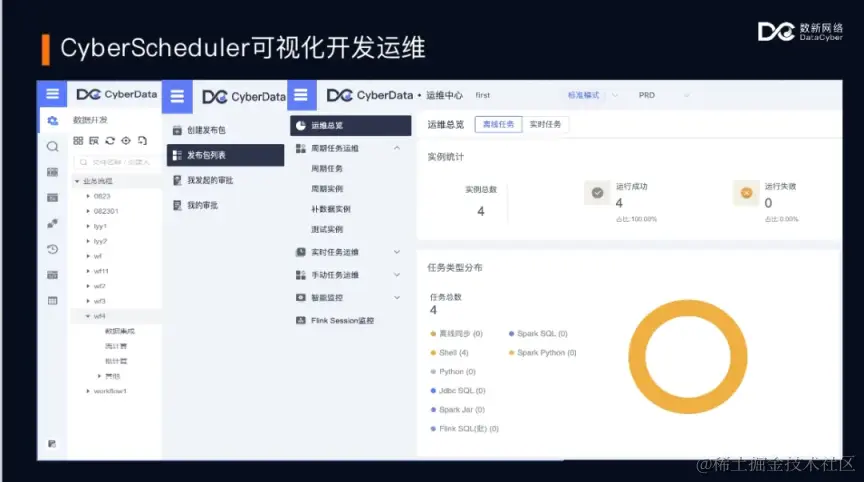Click the bottom-most sidebar icon in data development
Image resolution: width=864 pixels, height=482 pixels.
52,443
